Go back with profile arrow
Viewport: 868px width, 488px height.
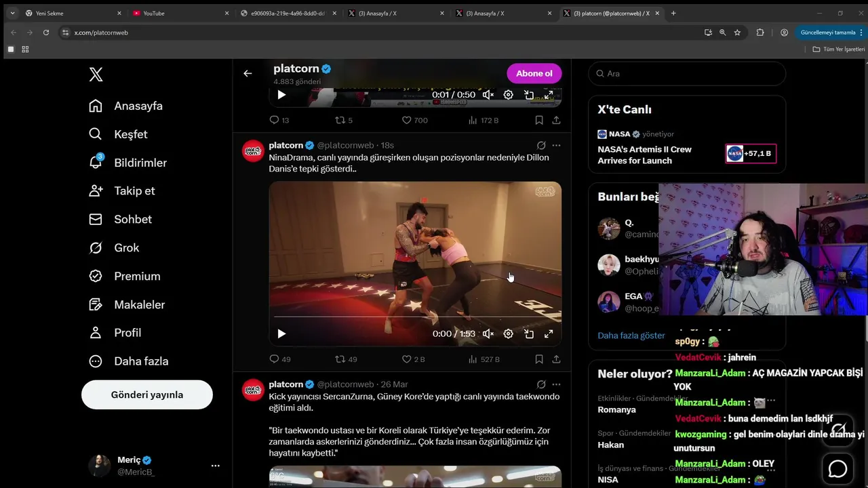tap(248, 73)
